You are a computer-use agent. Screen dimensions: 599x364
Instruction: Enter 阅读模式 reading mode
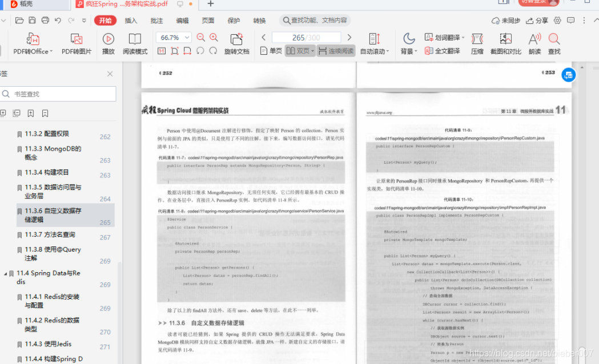click(135, 44)
